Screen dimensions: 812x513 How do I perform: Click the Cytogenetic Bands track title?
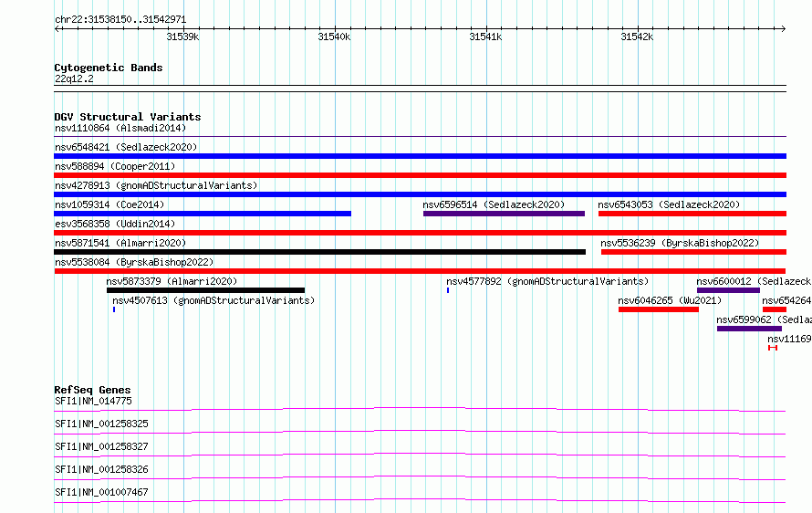[x=109, y=68]
